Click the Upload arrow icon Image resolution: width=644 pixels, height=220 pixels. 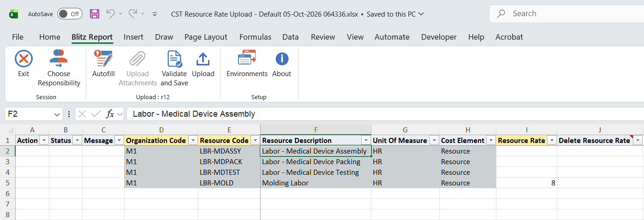(x=203, y=59)
